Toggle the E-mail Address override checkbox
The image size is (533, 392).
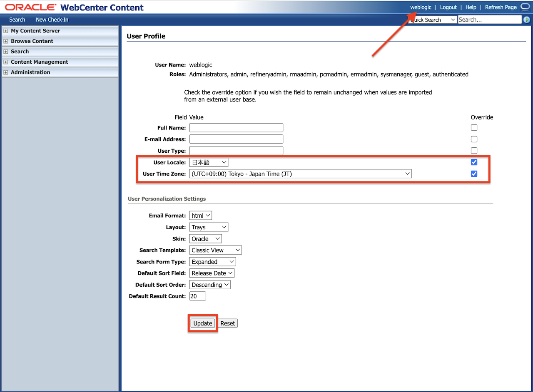[x=474, y=139]
